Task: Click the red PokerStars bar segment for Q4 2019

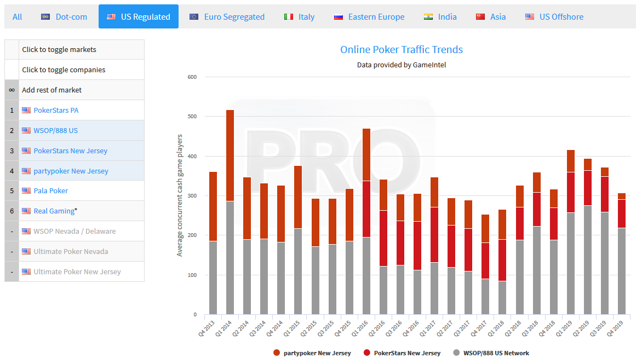Action: tap(622, 214)
